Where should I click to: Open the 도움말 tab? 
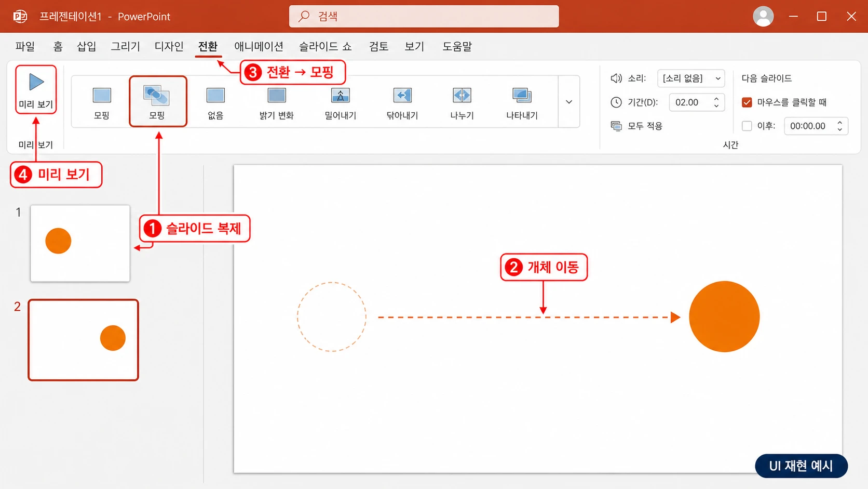coord(457,46)
